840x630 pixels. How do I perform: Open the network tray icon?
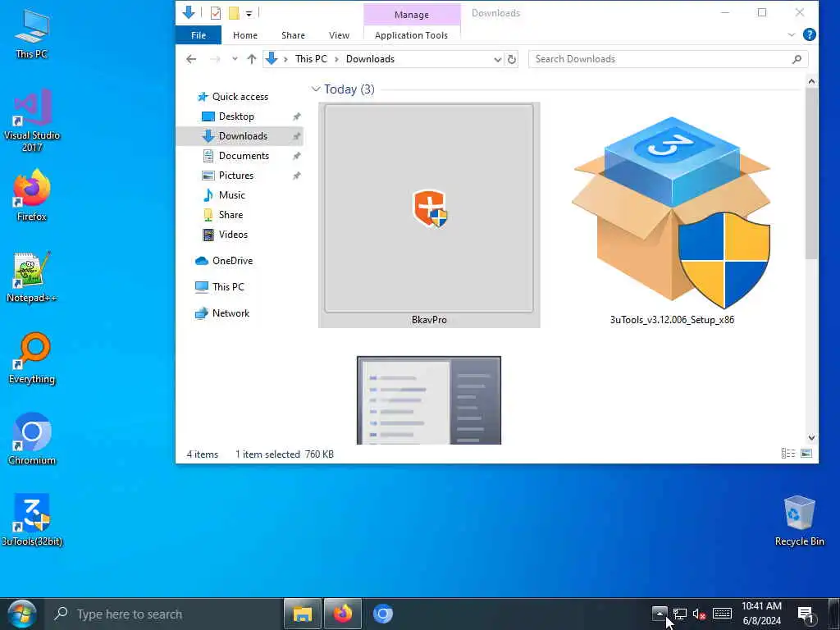[680, 614]
